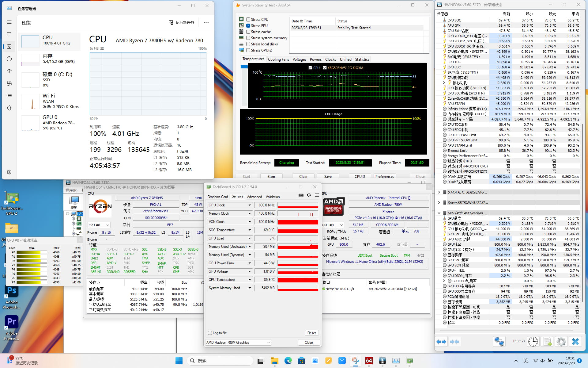Open Statistics tab in AIDA64
Screen dimensions: 588x368
pos(362,59)
